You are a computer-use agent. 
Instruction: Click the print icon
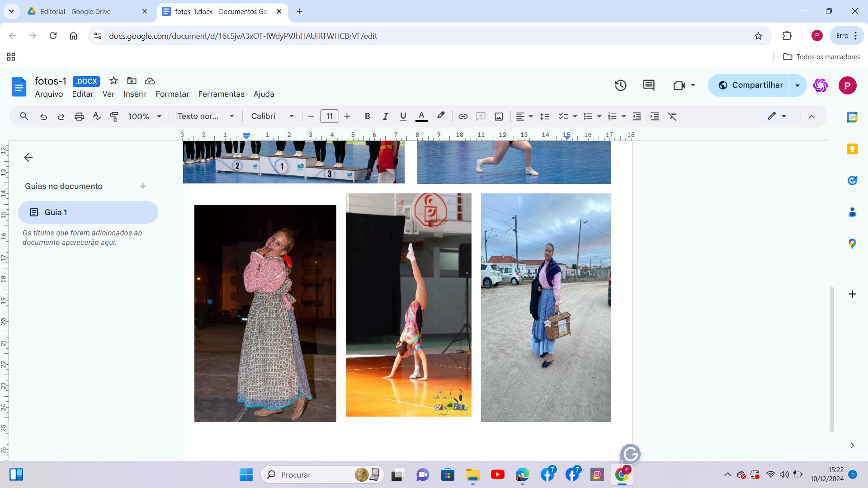[x=79, y=117]
